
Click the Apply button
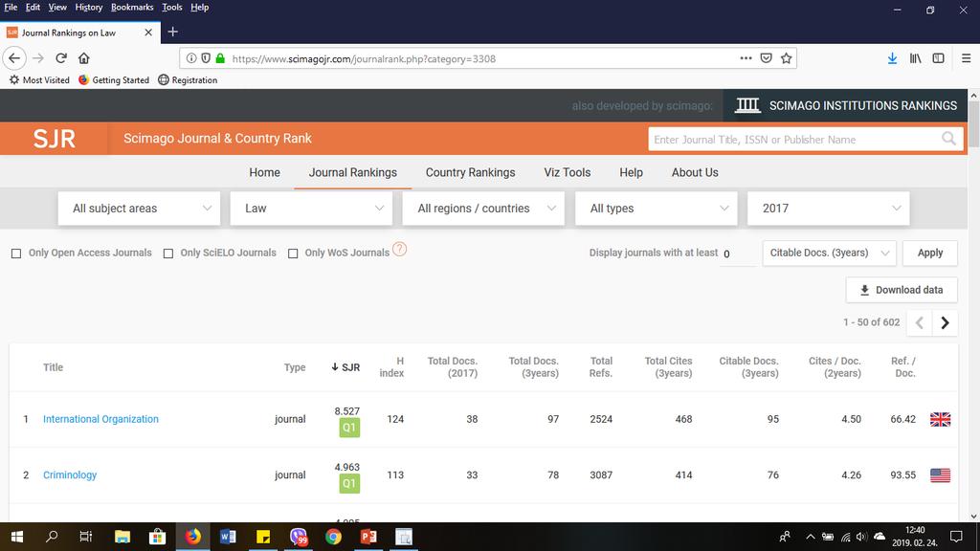click(930, 253)
